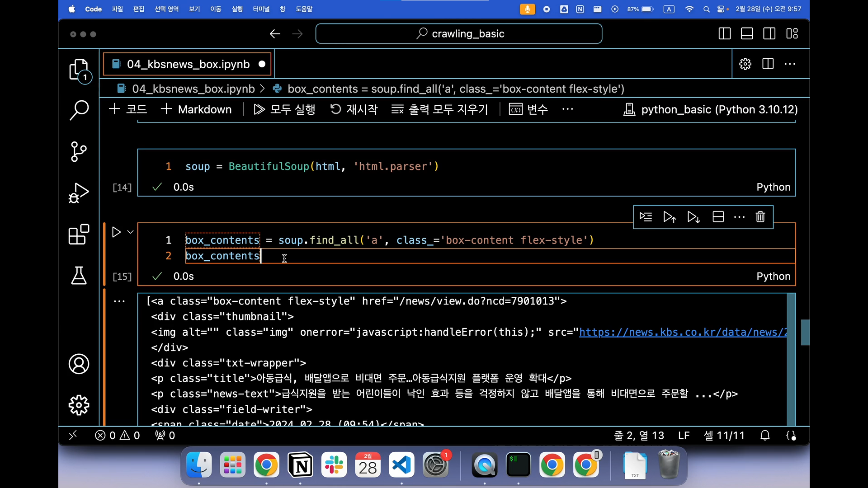Open the Testing flask icon

coord(79,275)
